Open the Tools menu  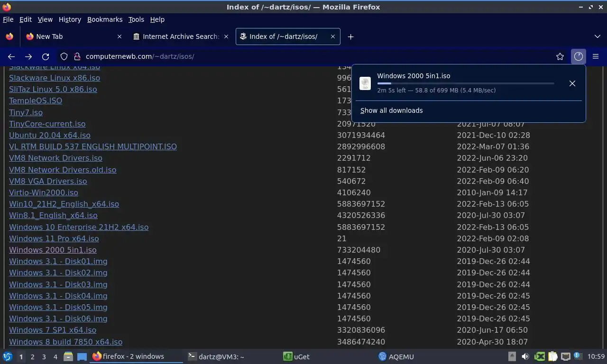click(x=136, y=19)
